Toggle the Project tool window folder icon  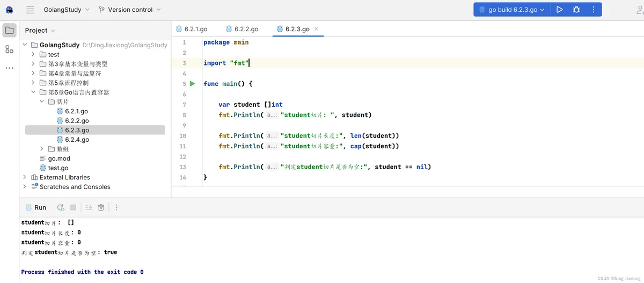(x=9, y=30)
